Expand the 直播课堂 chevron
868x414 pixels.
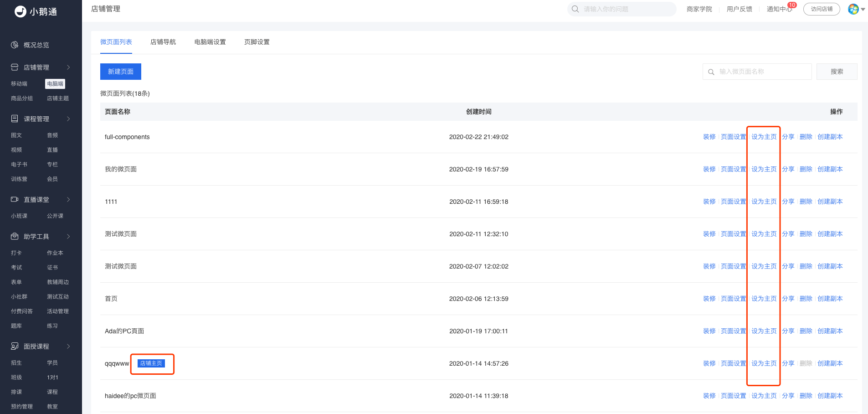(68, 199)
